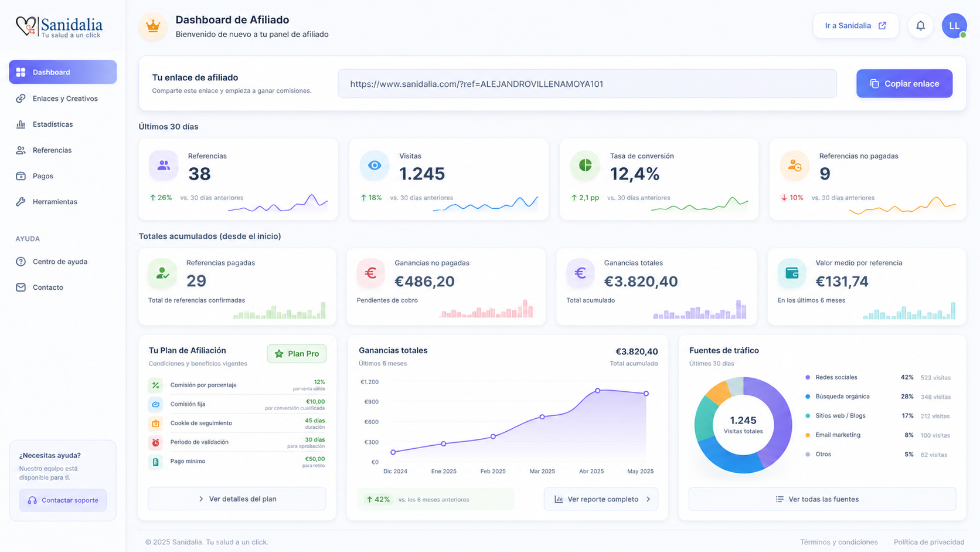Click the wallet Valor medio por referencia icon

[x=792, y=273]
